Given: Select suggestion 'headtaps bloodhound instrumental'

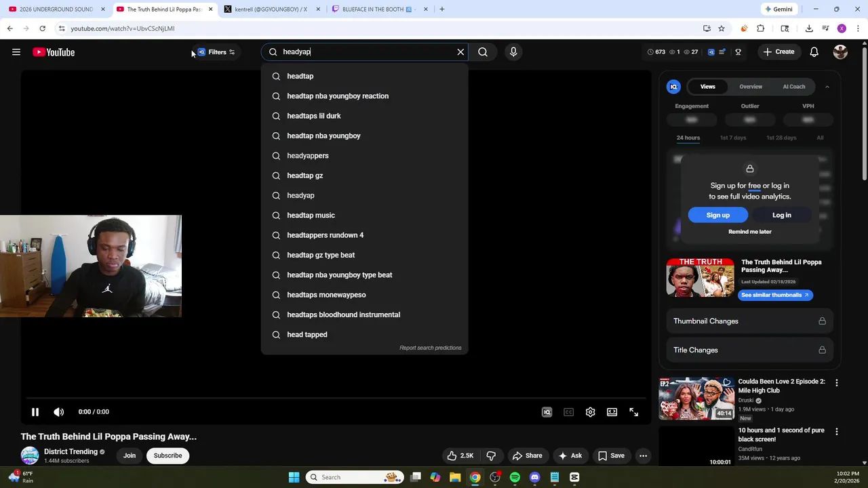Looking at the screenshot, I should point(364,314).
